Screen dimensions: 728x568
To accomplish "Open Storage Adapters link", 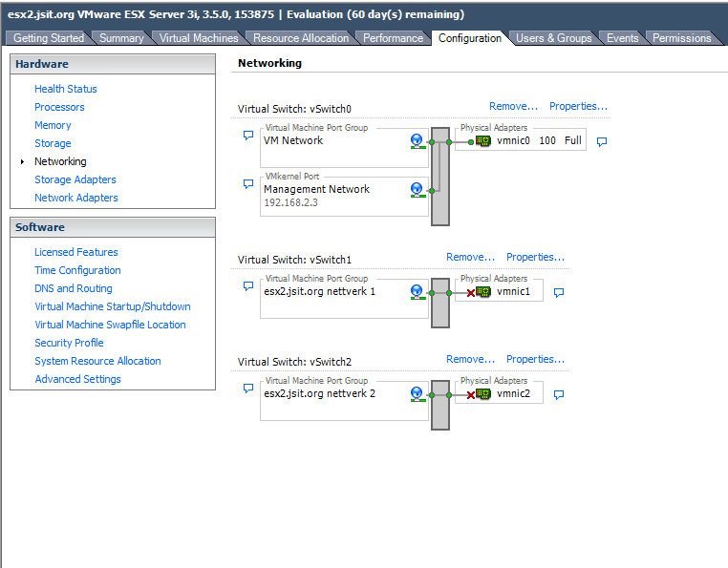I will [75, 179].
